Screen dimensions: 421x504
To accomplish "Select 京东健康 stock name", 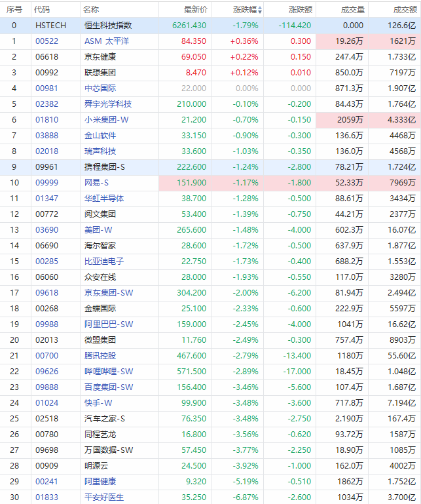I will [100, 57].
